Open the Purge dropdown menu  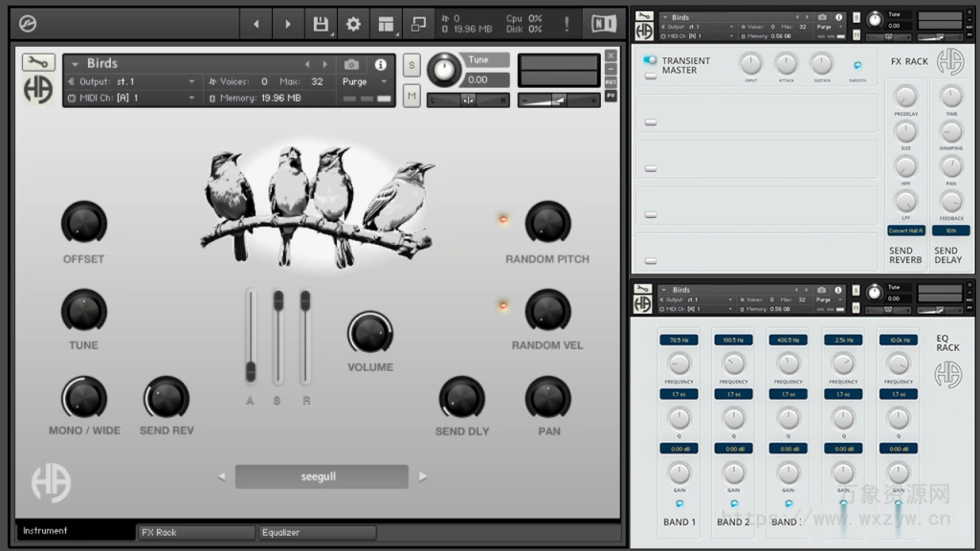point(359,82)
